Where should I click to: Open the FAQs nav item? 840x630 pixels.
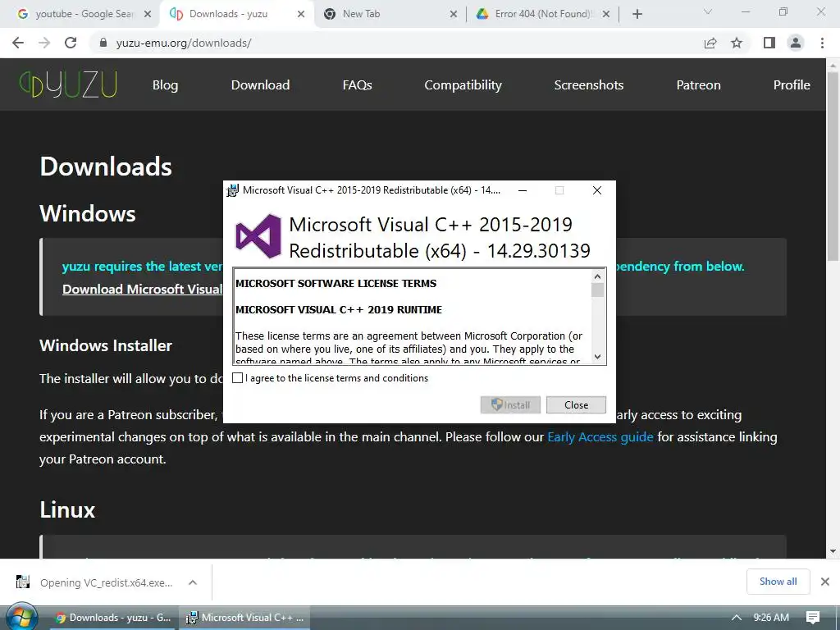(x=358, y=84)
